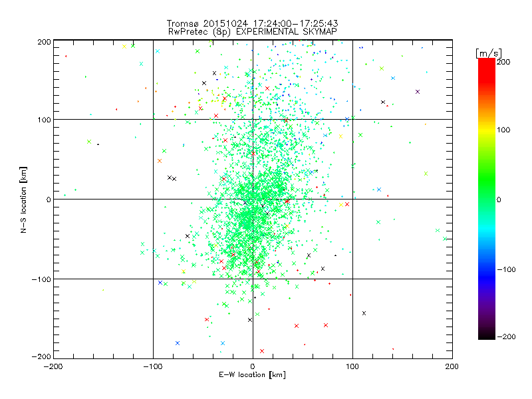This screenshot has height=399, width=532.
Task: Click the y-axis tick label '200'
Action: pos(44,42)
